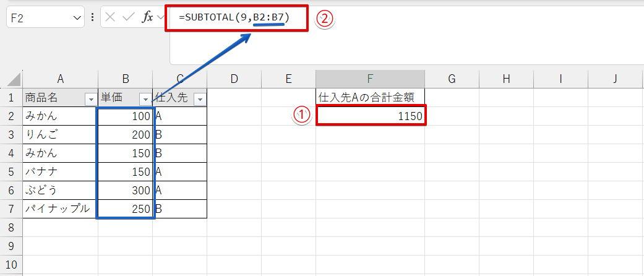Click the Insert Function fx icon
Image resolution: width=644 pixels, height=276 pixels.
[148, 17]
